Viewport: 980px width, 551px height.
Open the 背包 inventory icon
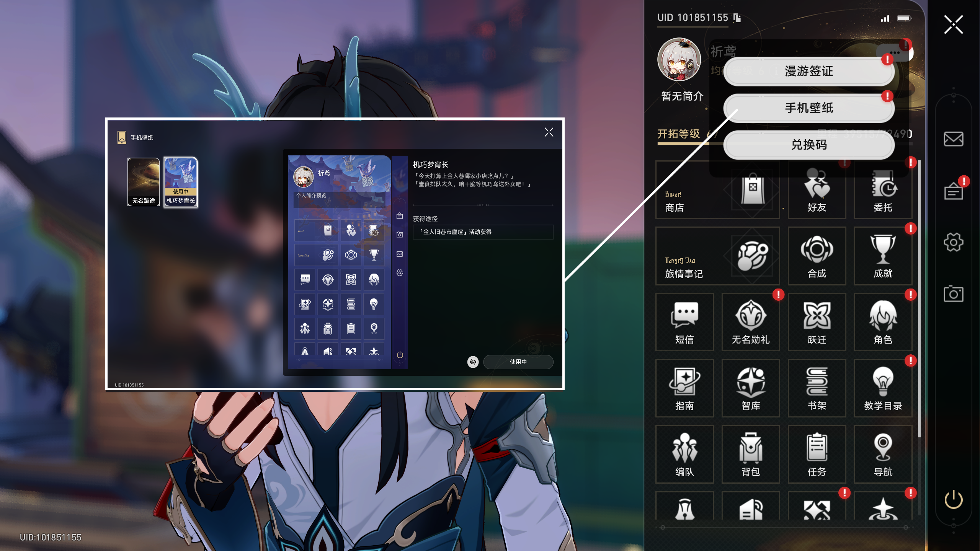(x=750, y=454)
